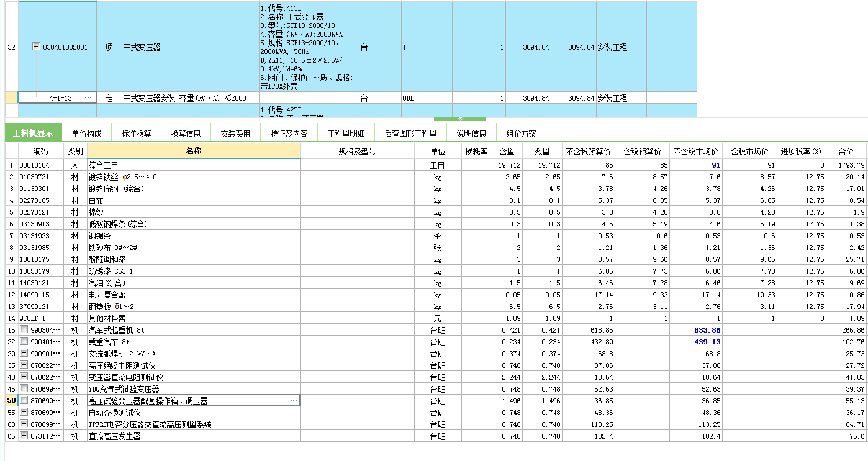The height and width of the screenshot is (461, 868).
Task: Switch to 工料机显示 tab
Action: 34,133
